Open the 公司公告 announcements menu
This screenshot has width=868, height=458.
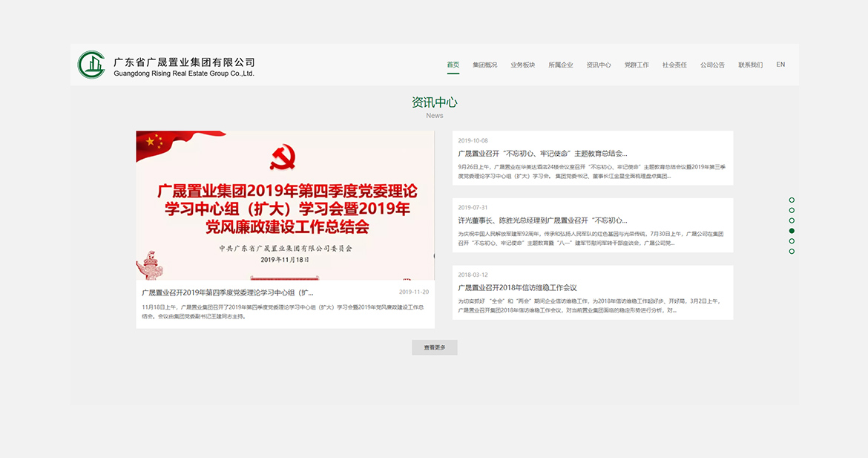click(712, 65)
